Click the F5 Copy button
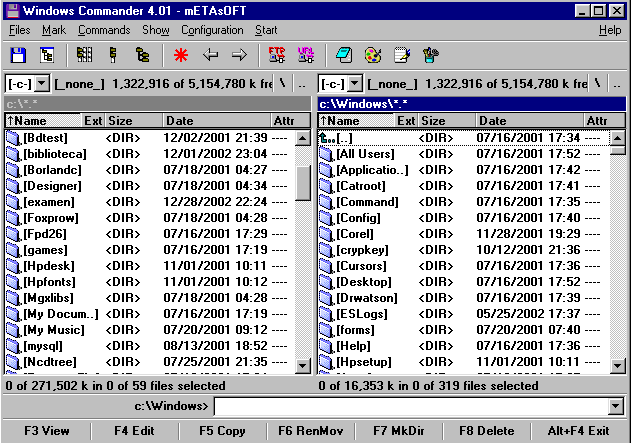The height and width of the screenshot is (443, 631). click(223, 431)
